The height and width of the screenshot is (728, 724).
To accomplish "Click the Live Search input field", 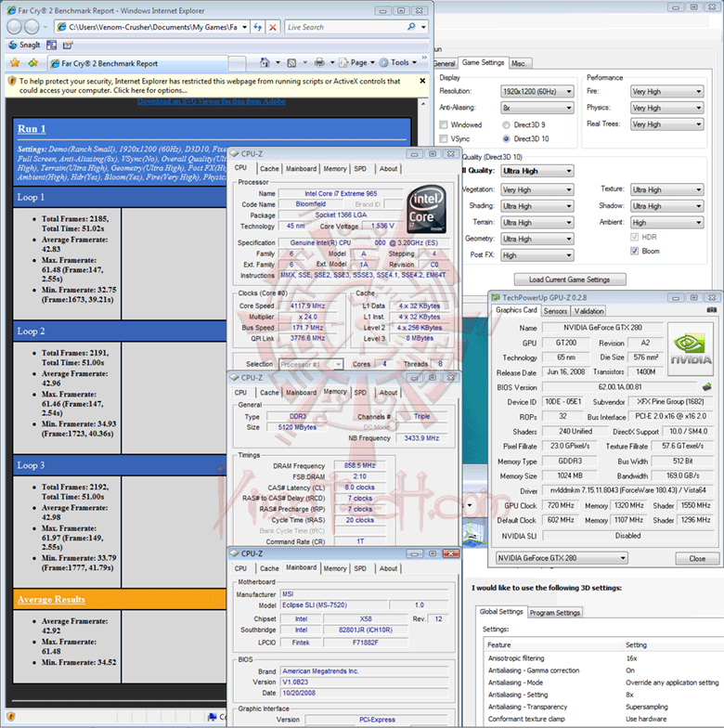I will click(x=346, y=27).
